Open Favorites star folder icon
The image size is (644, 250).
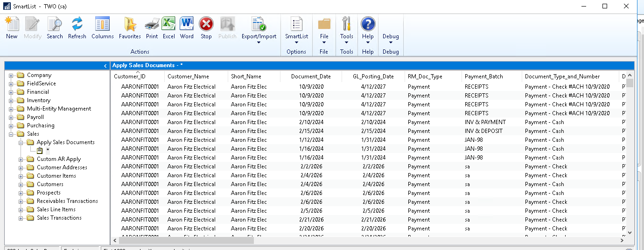point(130,24)
